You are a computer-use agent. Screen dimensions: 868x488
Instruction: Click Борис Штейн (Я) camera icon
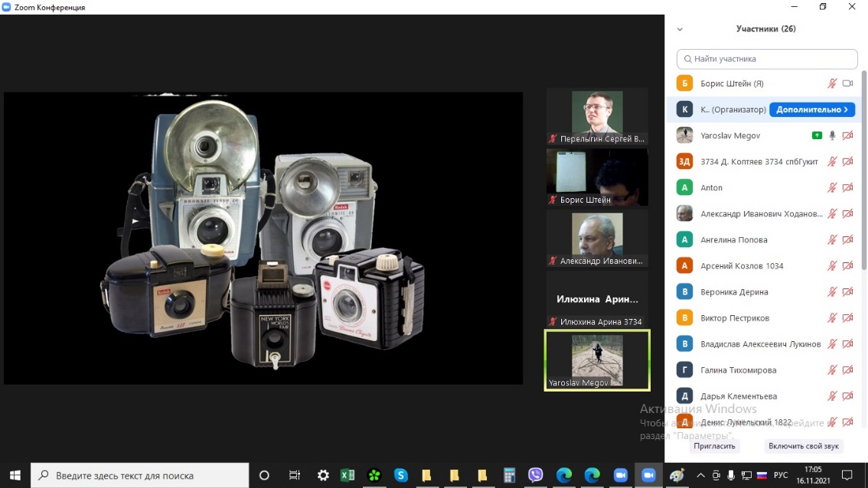click(x=847, y=83)
